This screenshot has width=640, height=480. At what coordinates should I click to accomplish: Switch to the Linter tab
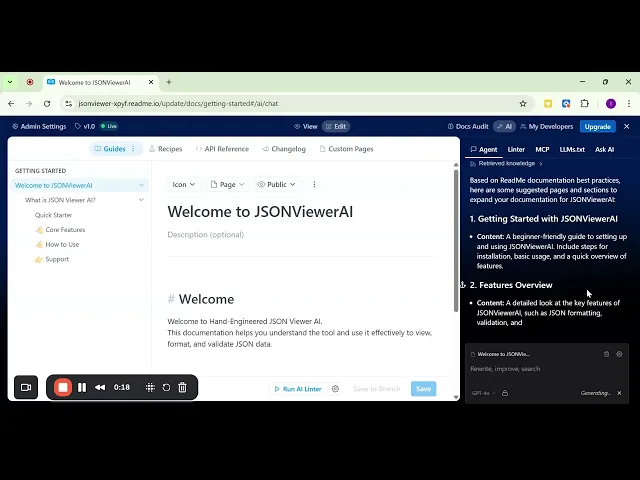coord(516,149)
